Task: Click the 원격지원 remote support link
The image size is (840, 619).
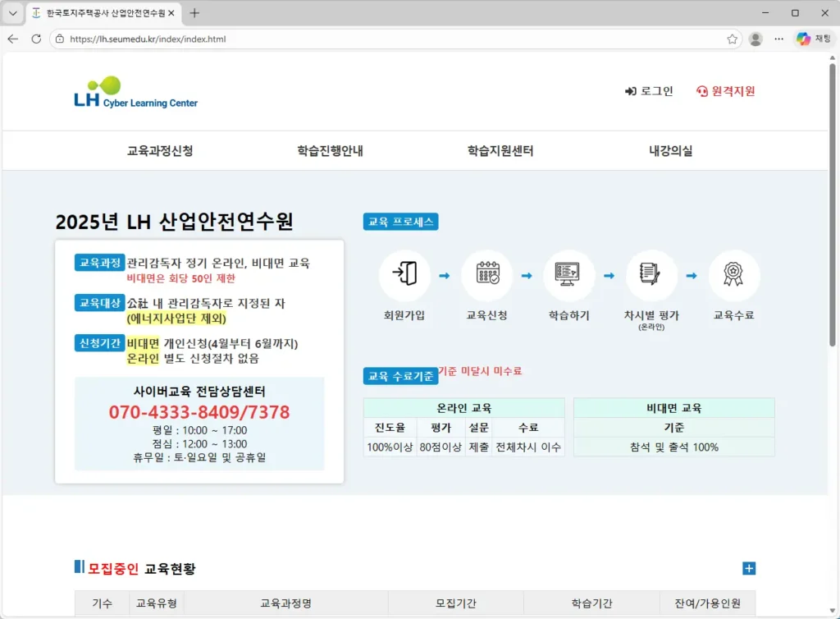Action: [x=726, y=92]
